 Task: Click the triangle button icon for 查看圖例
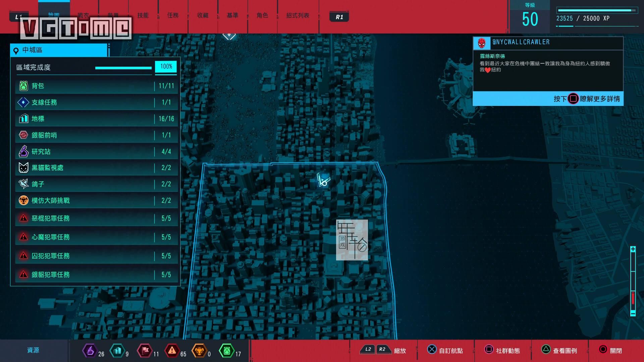pyautogui.click(x=546, y=349)
